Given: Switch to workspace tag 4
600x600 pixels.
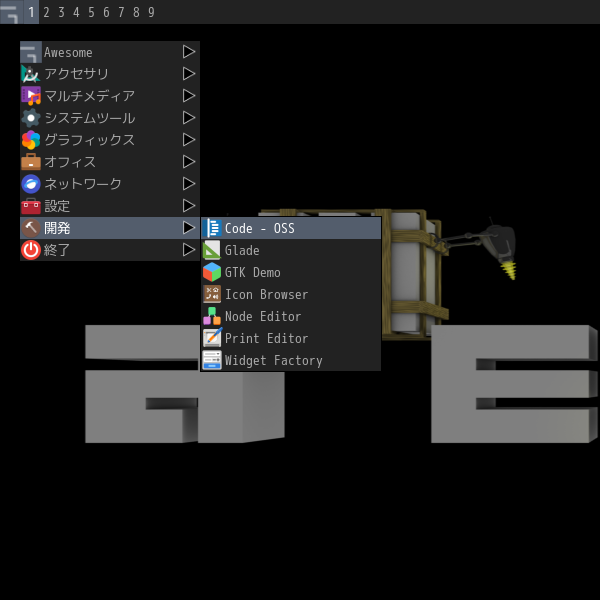Looking at the screenshot, I should [x=76, y=12].
